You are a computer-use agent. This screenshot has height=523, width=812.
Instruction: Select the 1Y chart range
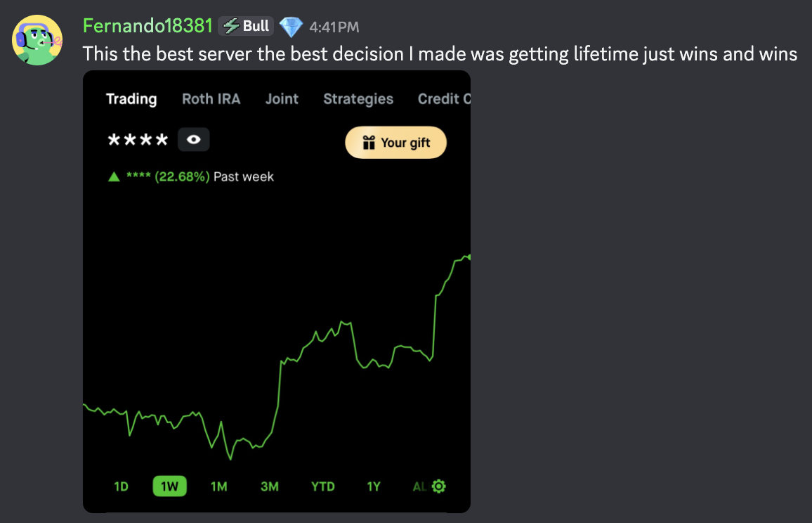click(374, 486)
